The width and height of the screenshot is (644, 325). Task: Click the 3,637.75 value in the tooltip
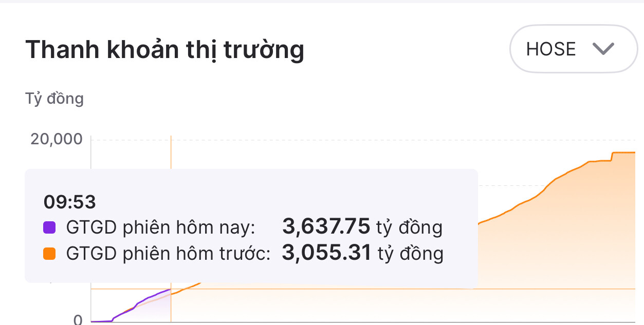coord(326,226)
